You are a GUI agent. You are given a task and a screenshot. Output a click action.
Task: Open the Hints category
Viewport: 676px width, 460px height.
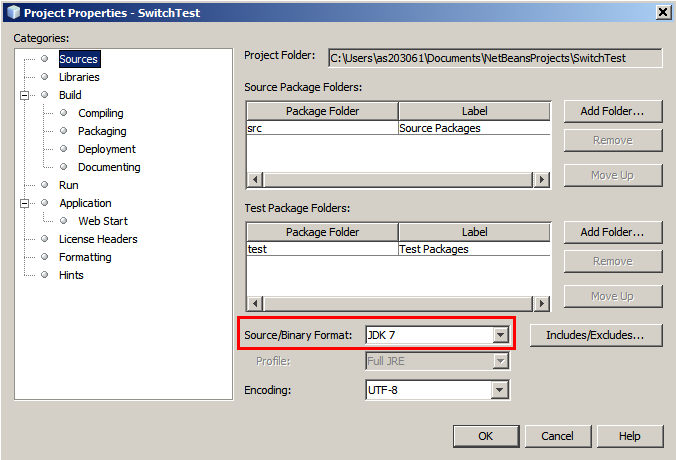pyautogui.click(x=71, y=275)
